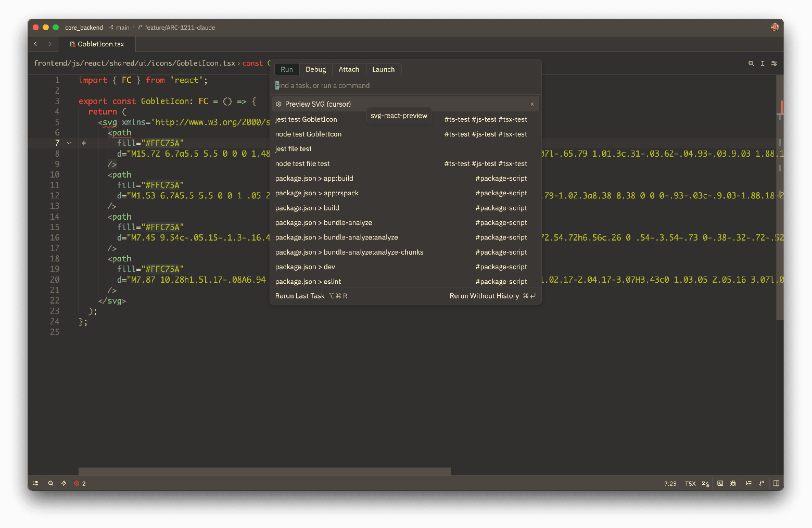Image resolution: width=812 pixels, height=528 pixels.
Task: Click the const breadcrumb symbol
Action: click(252, 63)
